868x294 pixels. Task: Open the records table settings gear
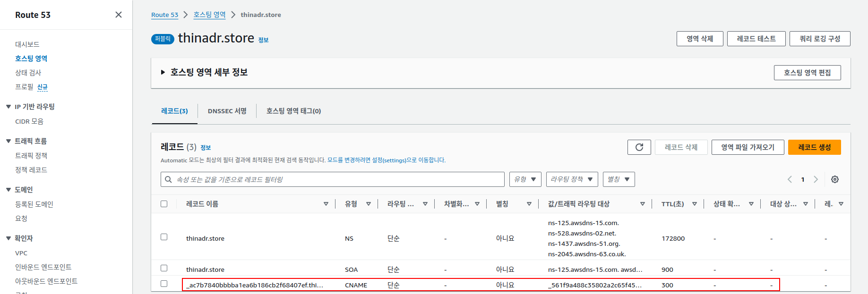coord(835,179)
